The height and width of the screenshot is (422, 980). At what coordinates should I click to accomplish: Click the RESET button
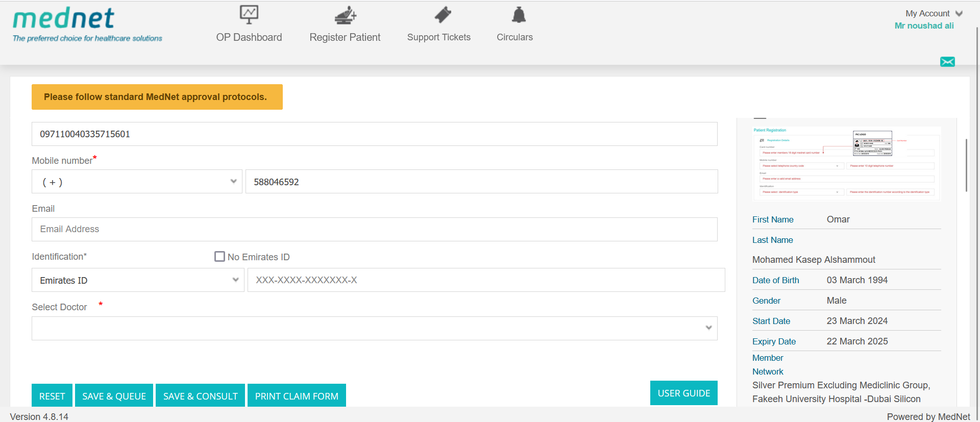point(52,395)
